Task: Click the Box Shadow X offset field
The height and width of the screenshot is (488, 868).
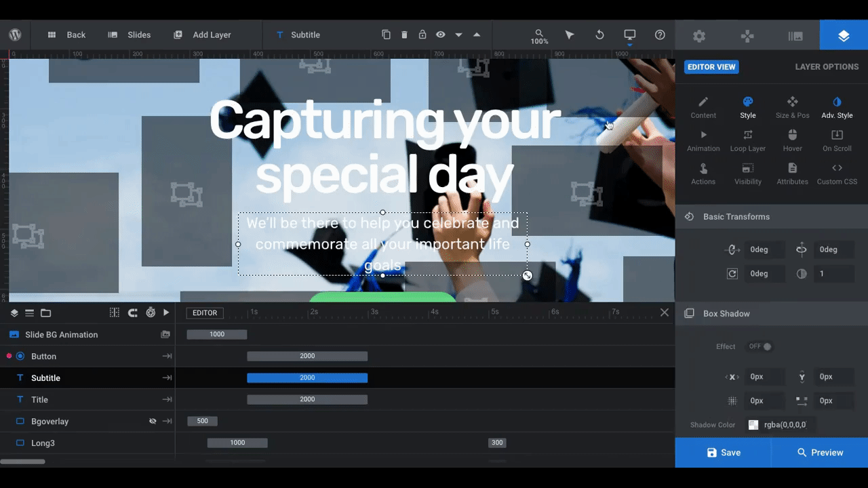Action: click(x=765, y=376)
